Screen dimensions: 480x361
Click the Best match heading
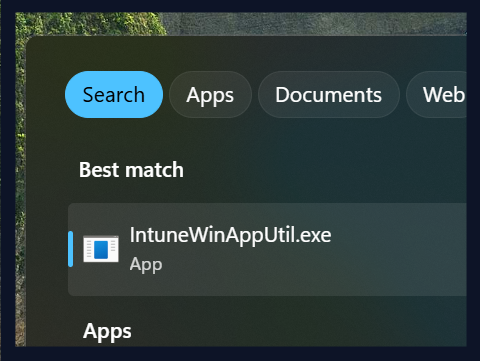point(131,170)
